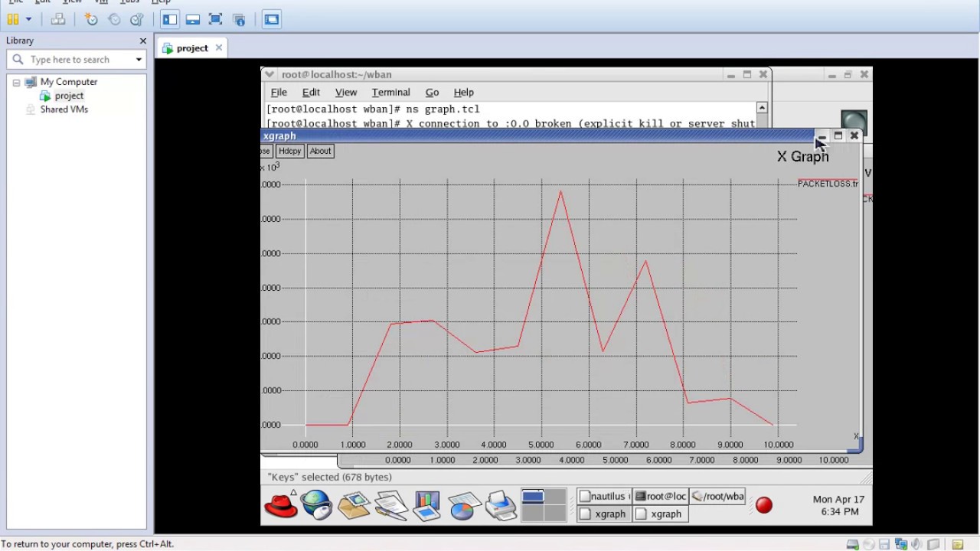This screenshot has height=551, width=980.
Task: Toggle the console view toolbar button
Action: click(x=272, y=19)
